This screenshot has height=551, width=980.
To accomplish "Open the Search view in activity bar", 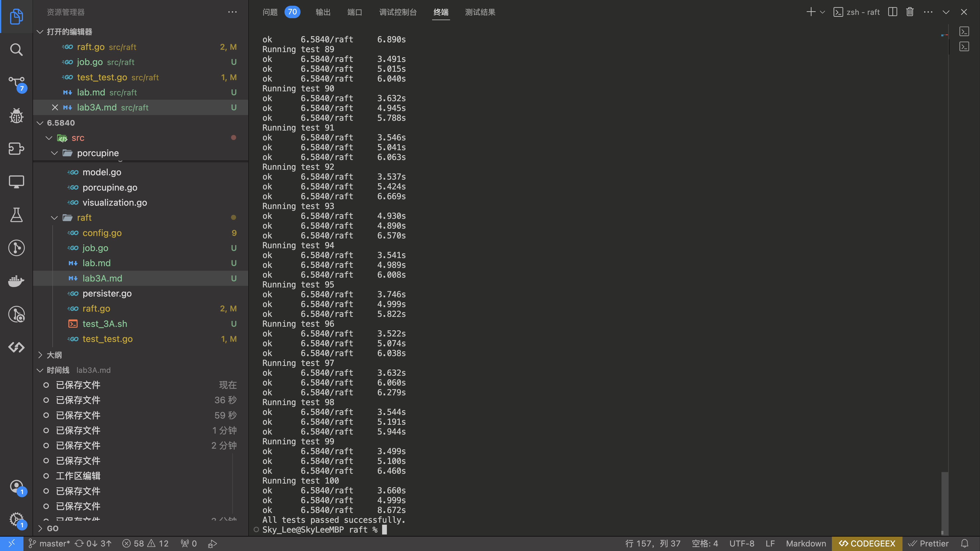I will tap(16, 50).
